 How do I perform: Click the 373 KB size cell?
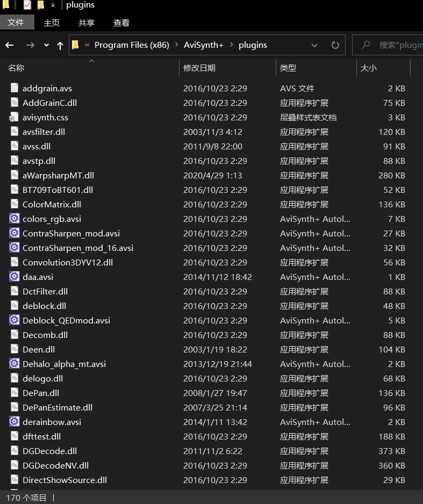point(391,451)
